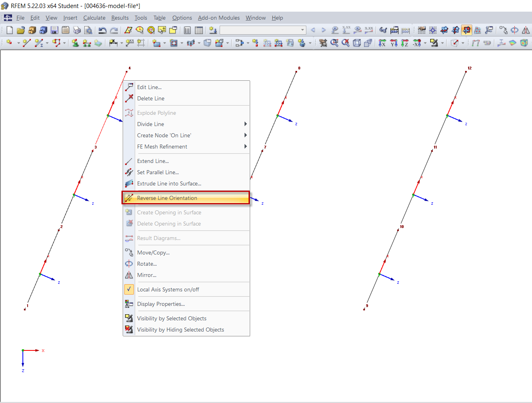Screen dimensions: 532x403
Task: Click the New Surface tool icon
Action: 156,43
